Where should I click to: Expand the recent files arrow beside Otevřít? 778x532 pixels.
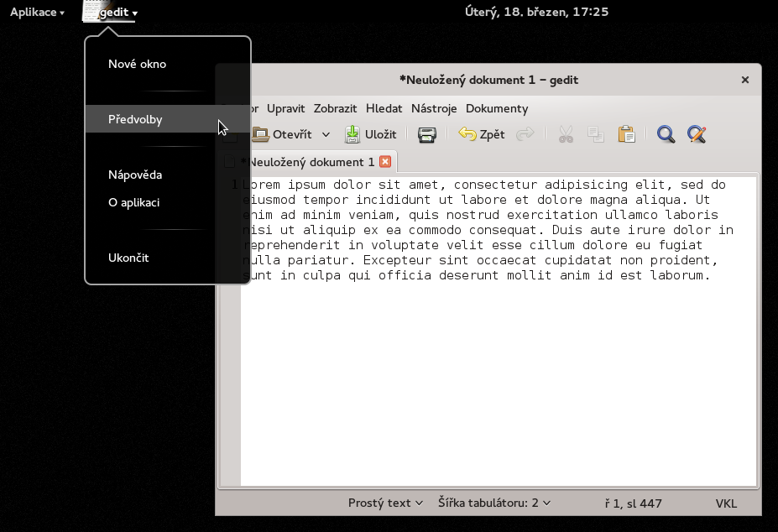tap(326, 134)
